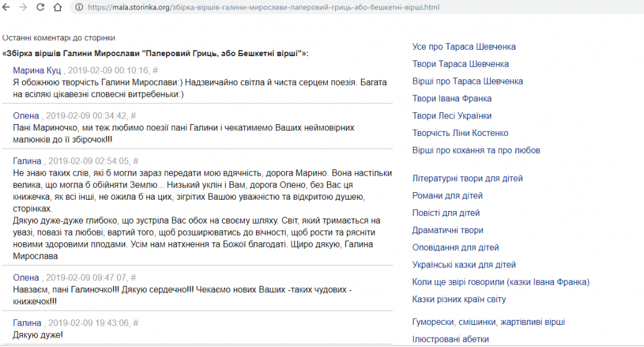Image resolution: width=644 pixels, height=347 pixels.
Task: Click comment text starting 'Пані Мариночко'
Action: coord(184,134)
